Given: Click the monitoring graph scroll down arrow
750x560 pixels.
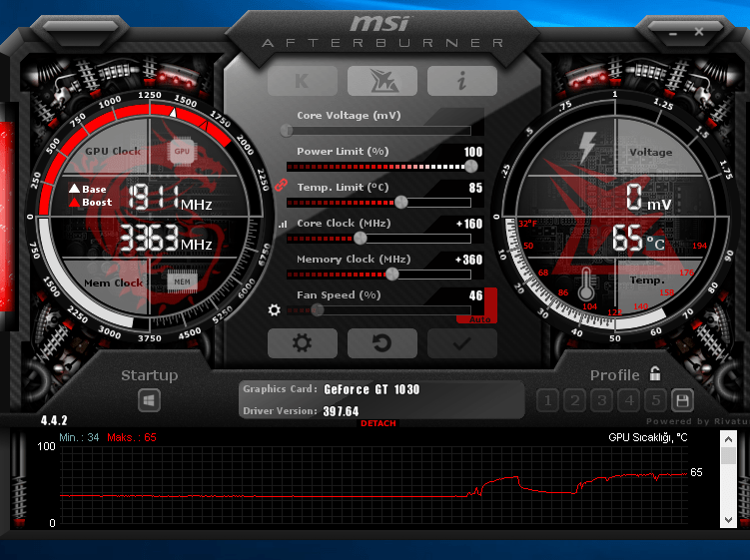Looking at the screenshot, I should 728,520.
